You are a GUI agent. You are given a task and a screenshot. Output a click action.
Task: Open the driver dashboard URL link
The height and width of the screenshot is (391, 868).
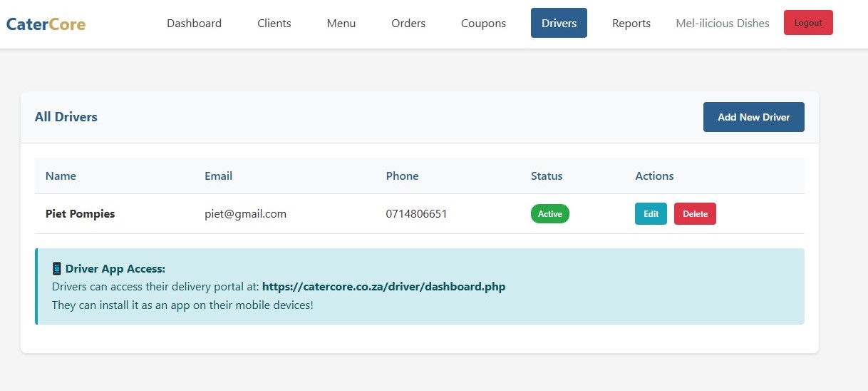383,287
